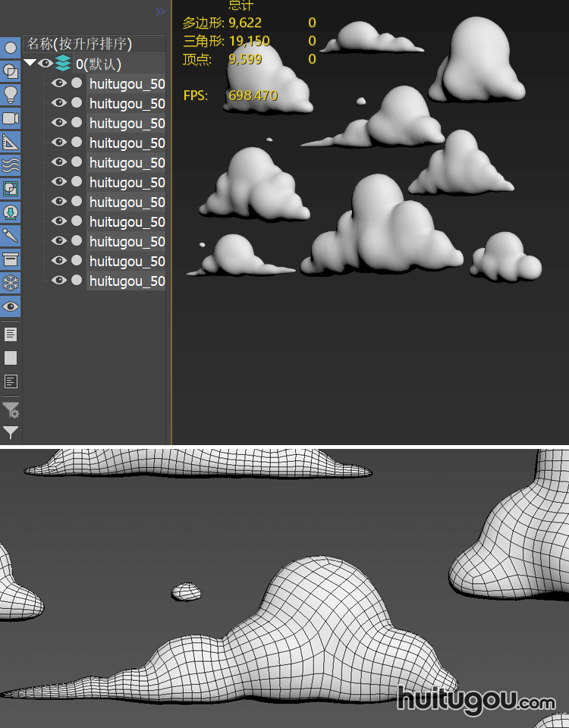Toggle Display Frozen Objects snowflake icon
569x728 pixels.
[11, 283]
